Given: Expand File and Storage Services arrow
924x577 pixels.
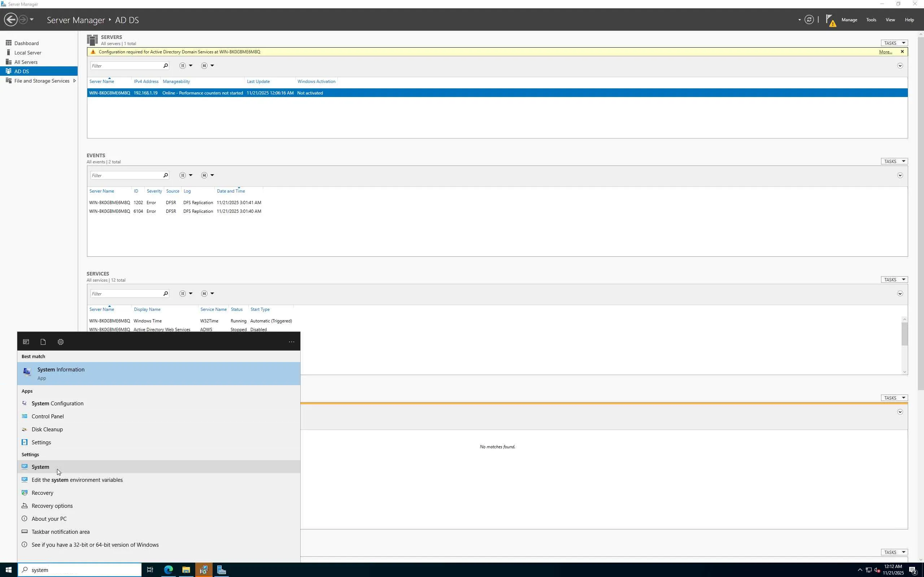Looking at the screenshot, I should pyautogui.click(x=74, y=80).
